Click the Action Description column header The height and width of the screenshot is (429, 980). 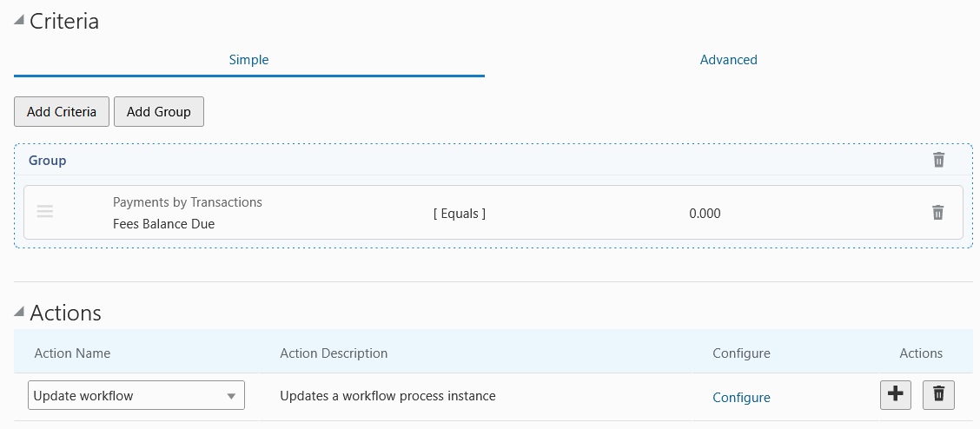click(334, 353)
